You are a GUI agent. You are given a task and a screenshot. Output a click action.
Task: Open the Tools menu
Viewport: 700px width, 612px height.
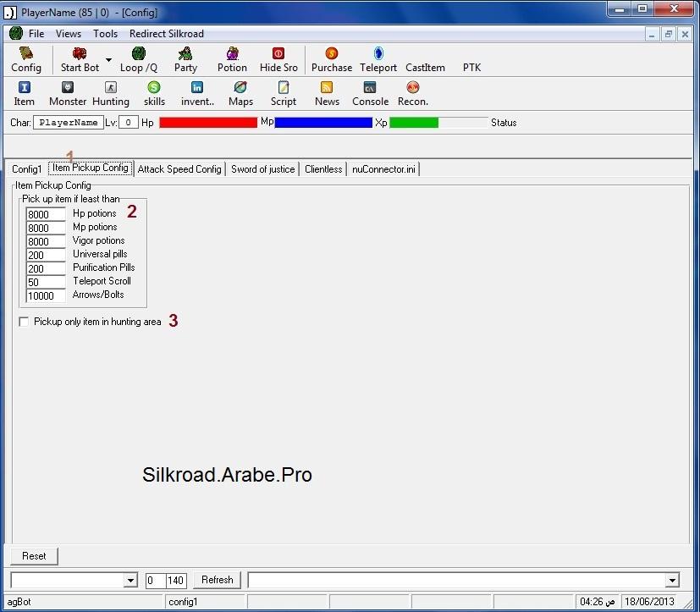click(105, 34)
